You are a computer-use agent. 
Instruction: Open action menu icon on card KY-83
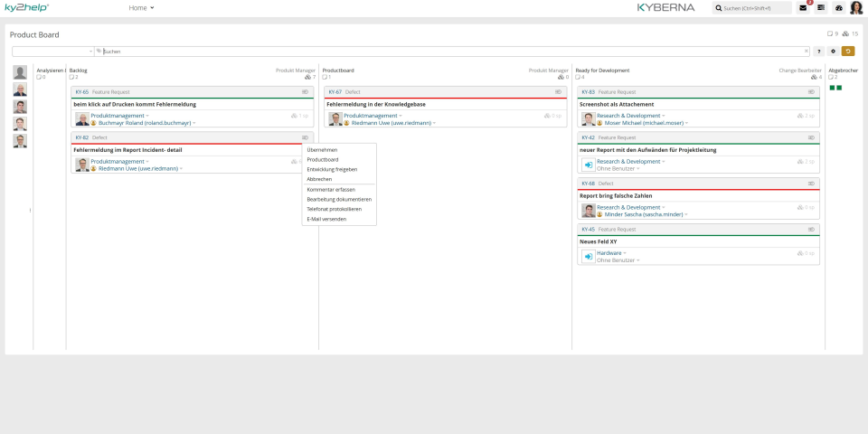(811, 92)
